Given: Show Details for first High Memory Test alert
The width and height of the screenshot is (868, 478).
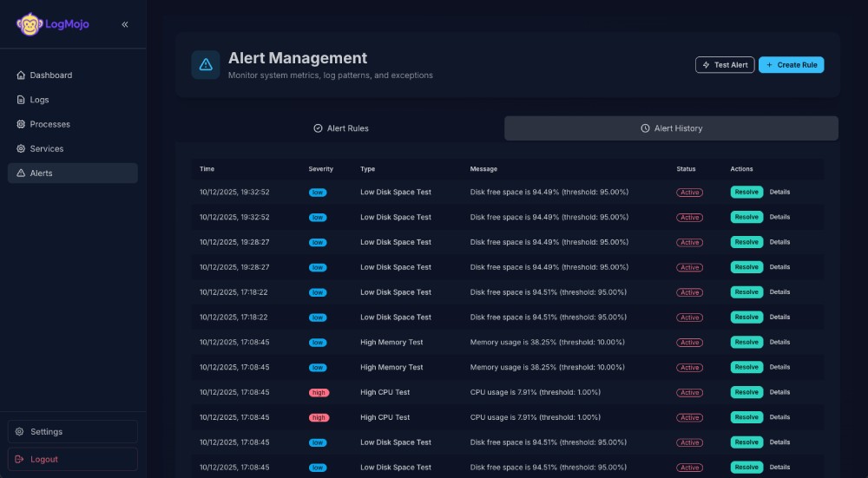Looking at the screenshot, I should pos(779,342).
